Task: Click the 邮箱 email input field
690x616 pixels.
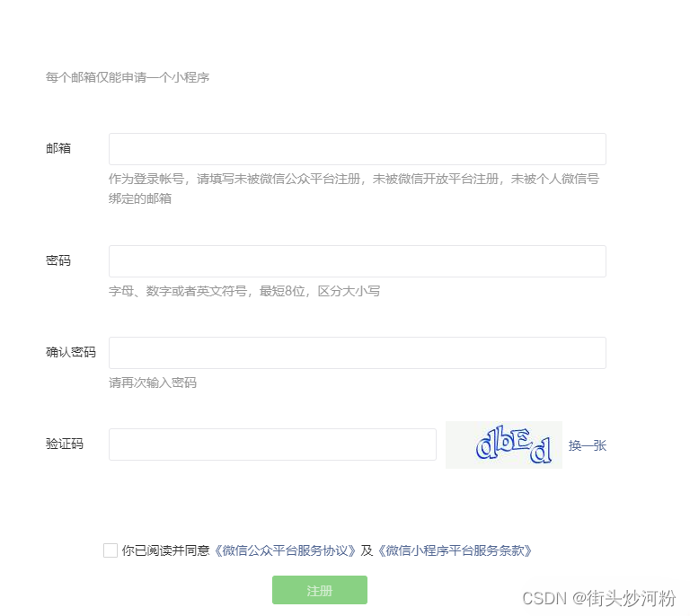Action: 357,149
